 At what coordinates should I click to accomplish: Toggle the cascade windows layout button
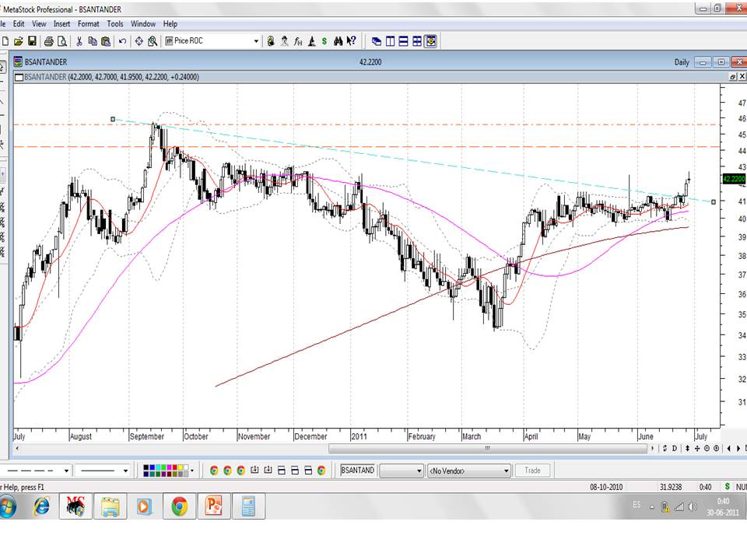point(377,41)
